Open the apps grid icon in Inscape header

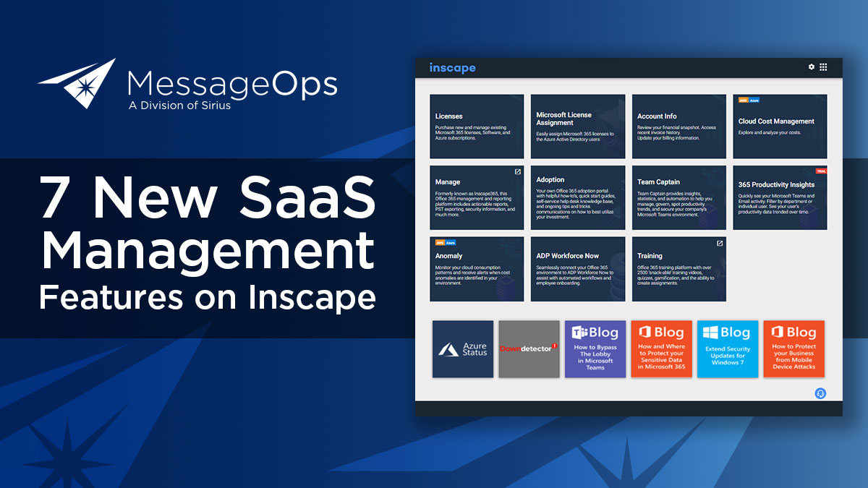tap(823, 67)
